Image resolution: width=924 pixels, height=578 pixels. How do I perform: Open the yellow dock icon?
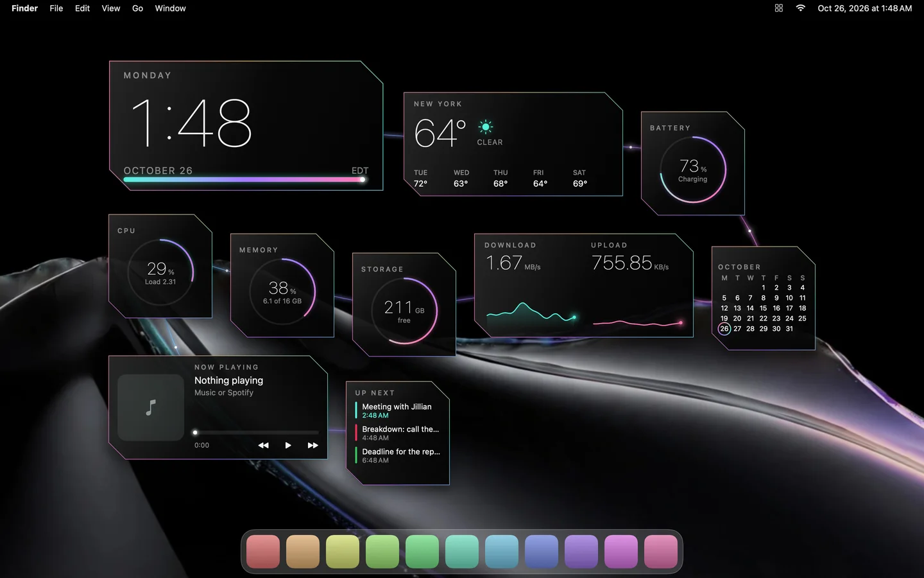pos(343,552)
